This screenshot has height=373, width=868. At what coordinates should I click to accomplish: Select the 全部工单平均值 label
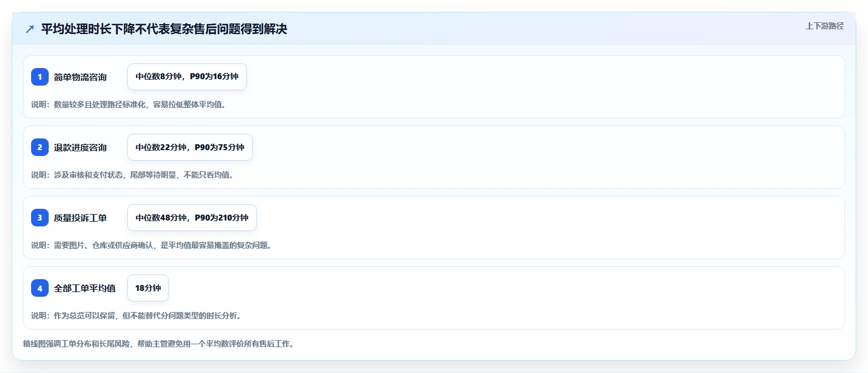pos(84,288)
